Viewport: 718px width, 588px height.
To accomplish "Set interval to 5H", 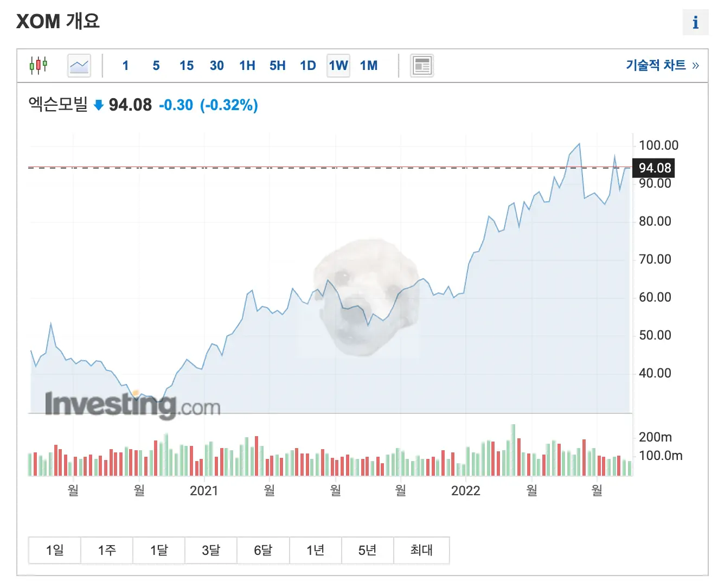I will tap(278, 66).
